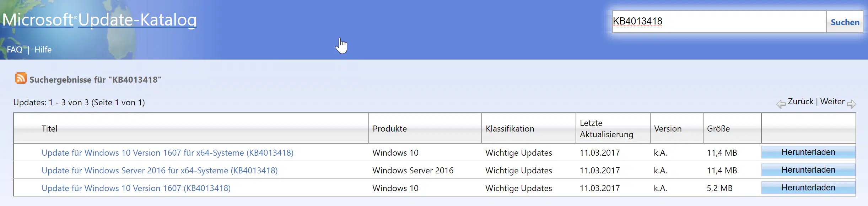Download the Windows Server 2016 update

[808, 170]
